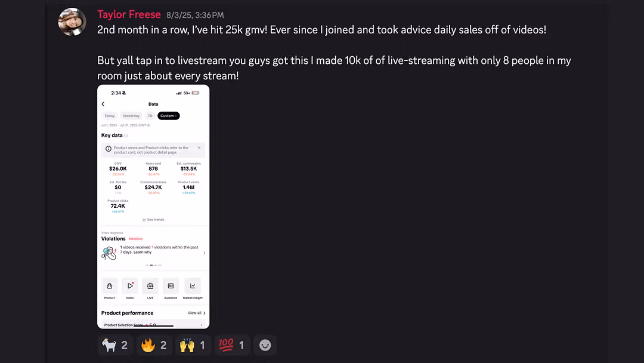Click the See trends link
644x363 pixels.
click(x=153, y=220)
